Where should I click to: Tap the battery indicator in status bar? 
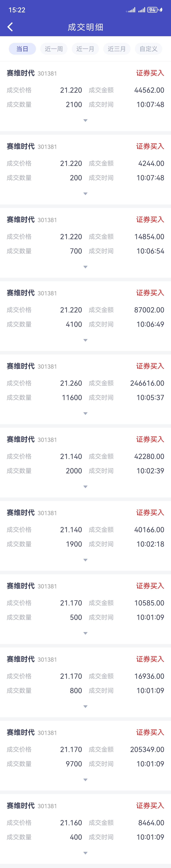(152, 10)
